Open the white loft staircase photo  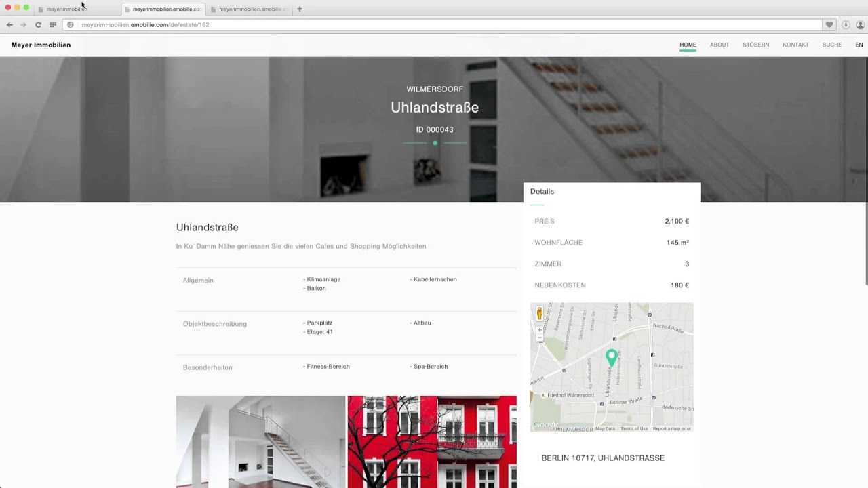260,442
